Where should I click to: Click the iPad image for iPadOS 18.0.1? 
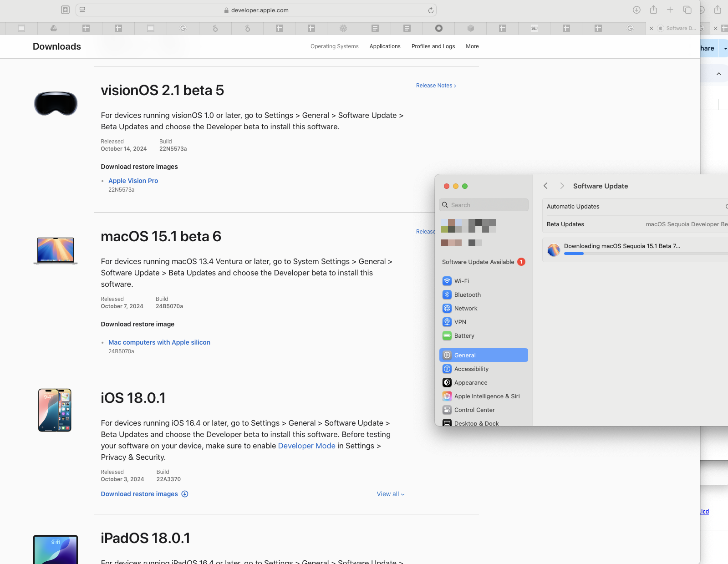click(x=56, y=549)
